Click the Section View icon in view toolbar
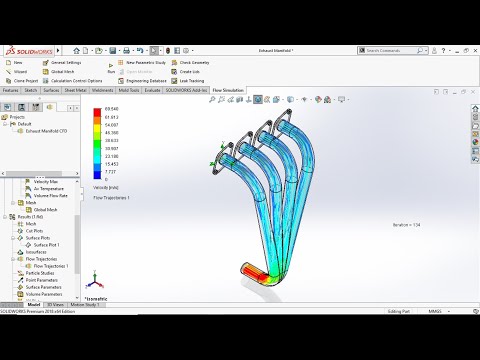 pyautogui.click(x=239, y=99)
